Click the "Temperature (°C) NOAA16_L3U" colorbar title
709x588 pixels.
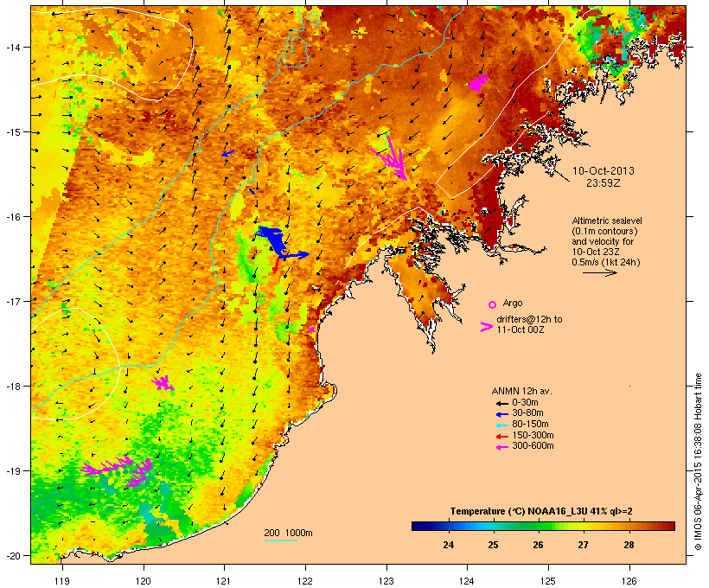click(x=519, y=511)
